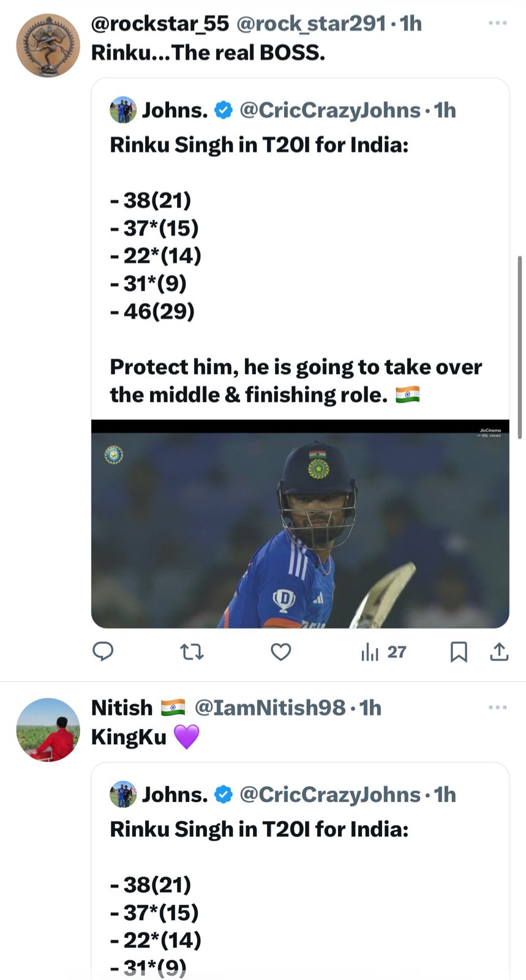
Task: Open the @IamNitish98 handle profile
Action: [x=270, y=707]
